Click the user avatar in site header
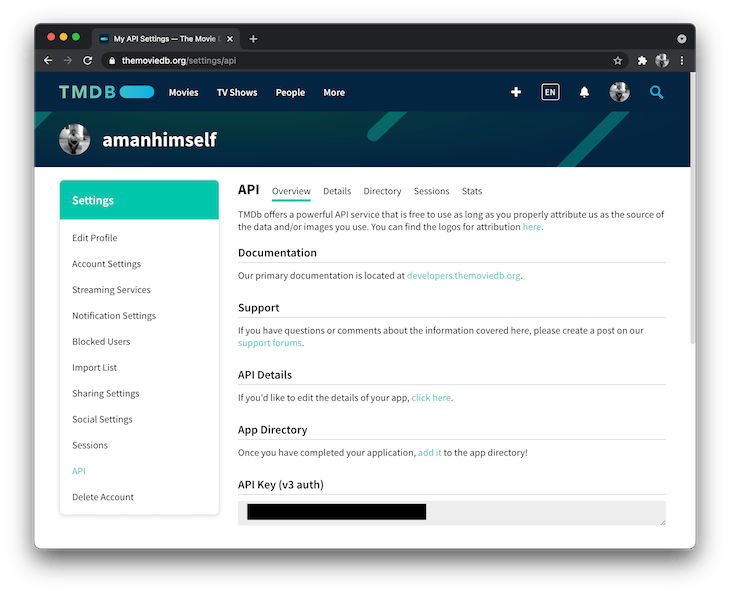This screenshot has width=730, height=594. [x=620, y=92]
